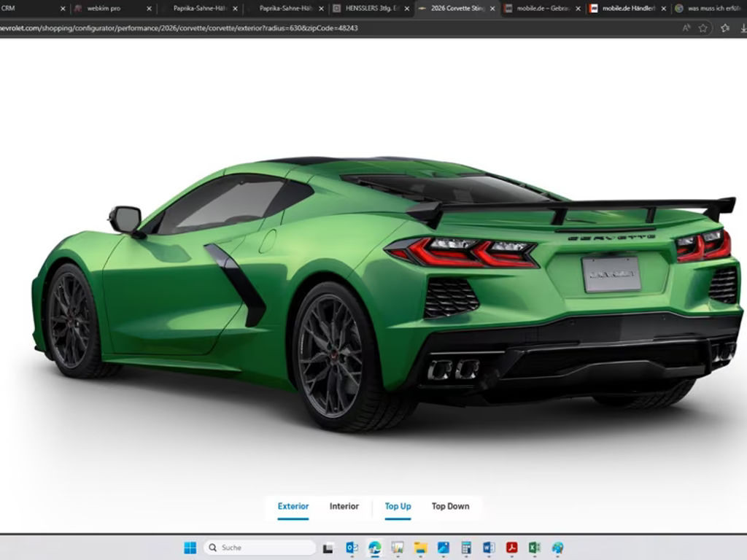Close the webkim pro tab
Screen dimensions: 747x560
(x=149, y=9)
